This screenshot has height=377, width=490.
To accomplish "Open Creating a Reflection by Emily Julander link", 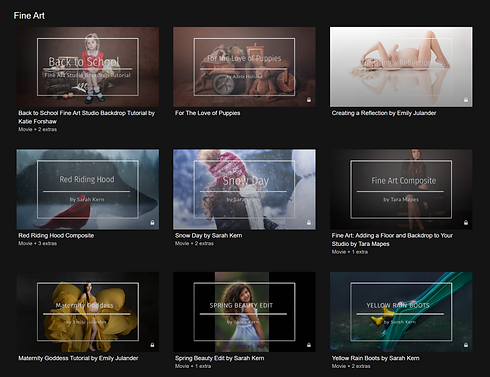I will click(x=384, y=113).
